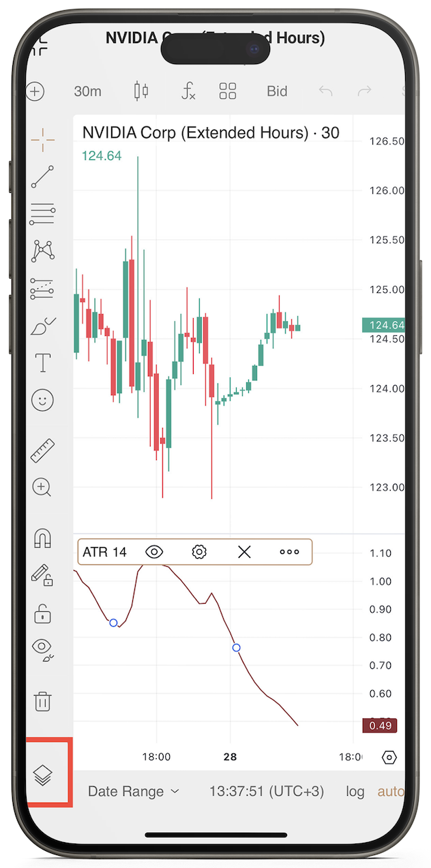Open ATR indicator more options menu
Image resolution: width=431 pixels, height=868 pixels.
289,552
